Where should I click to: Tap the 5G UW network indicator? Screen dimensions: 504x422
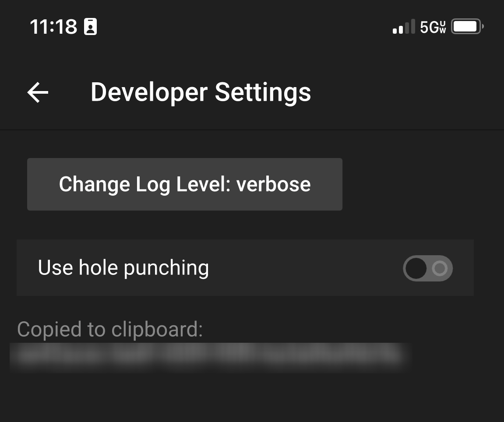point(433,27)
